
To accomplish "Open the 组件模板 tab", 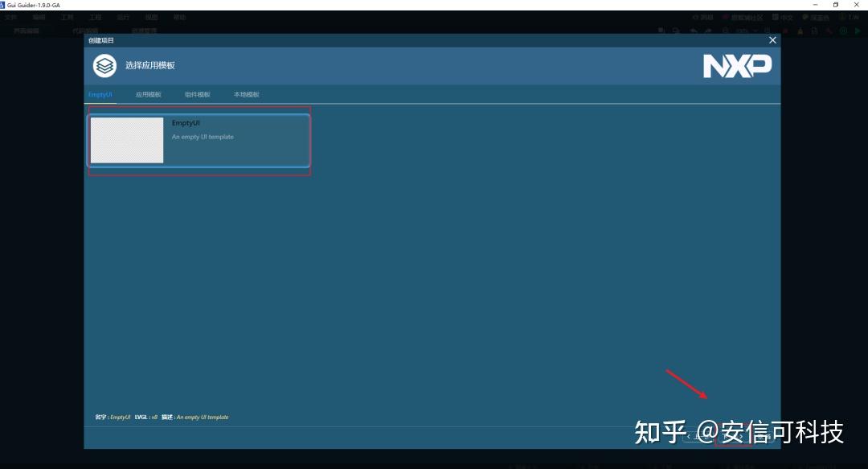I will pyautogui.click(x=197, y=94).
